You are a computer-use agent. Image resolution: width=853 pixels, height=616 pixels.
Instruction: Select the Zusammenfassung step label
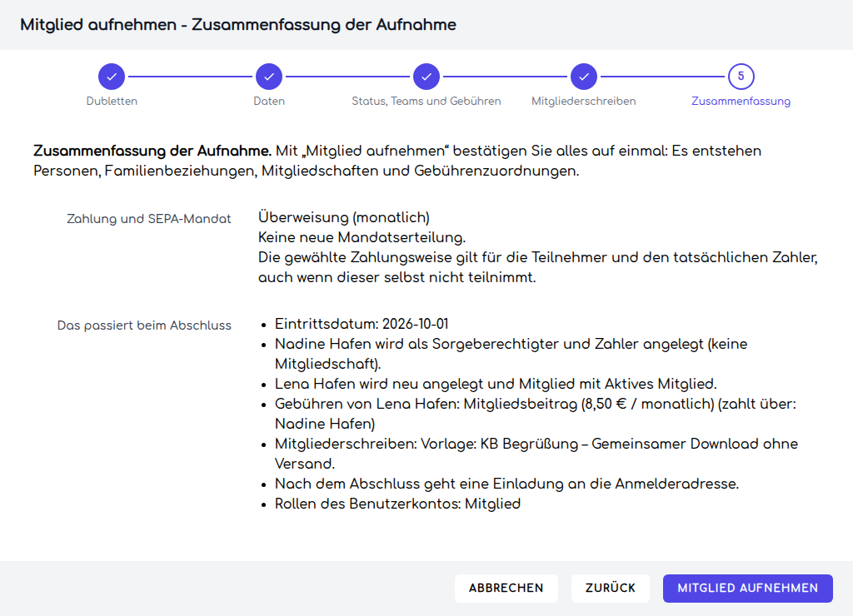tap(741, 101)
